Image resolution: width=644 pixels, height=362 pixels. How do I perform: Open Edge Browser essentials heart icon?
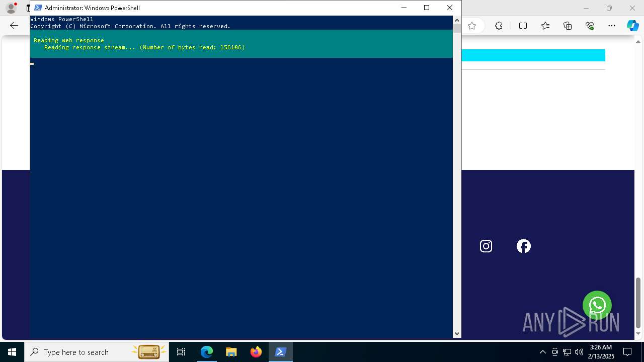[x=590, y=26]
